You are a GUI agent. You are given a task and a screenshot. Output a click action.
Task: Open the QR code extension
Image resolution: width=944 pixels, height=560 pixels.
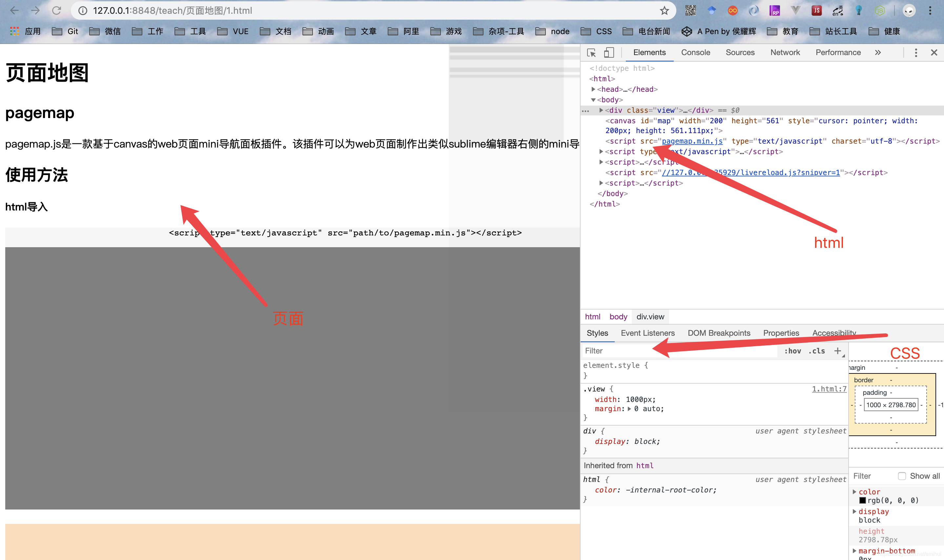click(x=690, y=10)
